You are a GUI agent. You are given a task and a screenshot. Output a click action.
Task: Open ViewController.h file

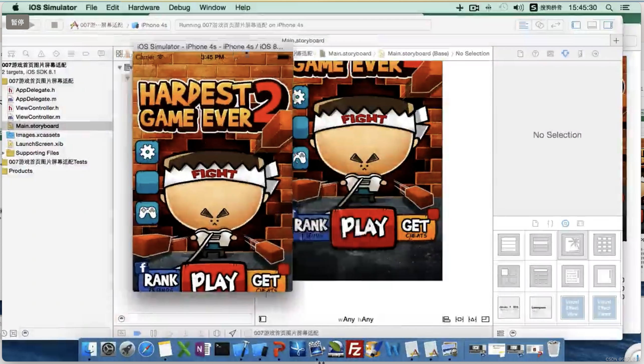click(x=37, y=108)
